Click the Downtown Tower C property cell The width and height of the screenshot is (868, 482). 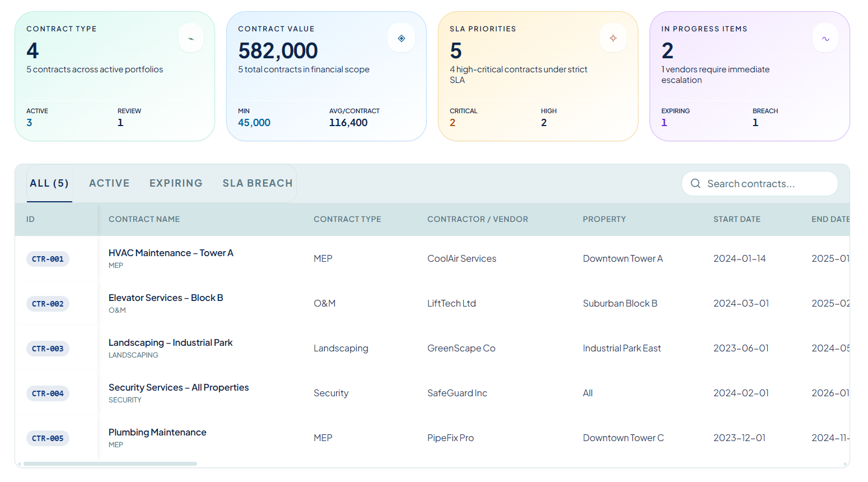coord(623,438)
